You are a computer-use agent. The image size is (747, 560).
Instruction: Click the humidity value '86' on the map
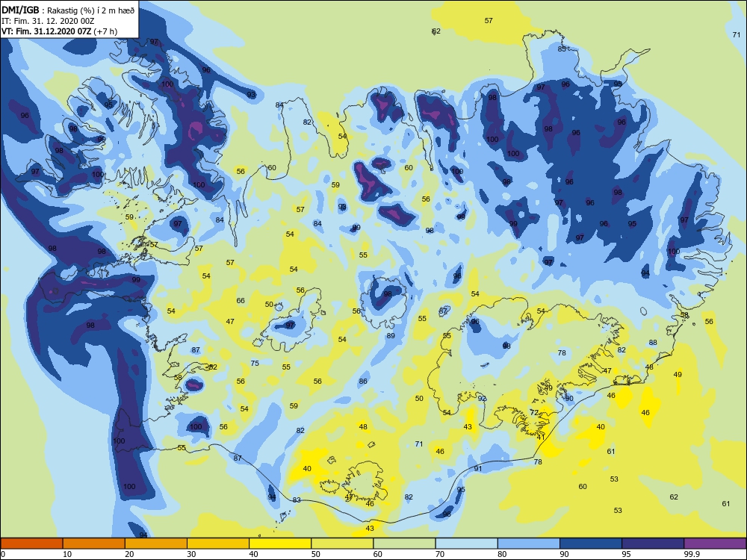pos(364,382)
